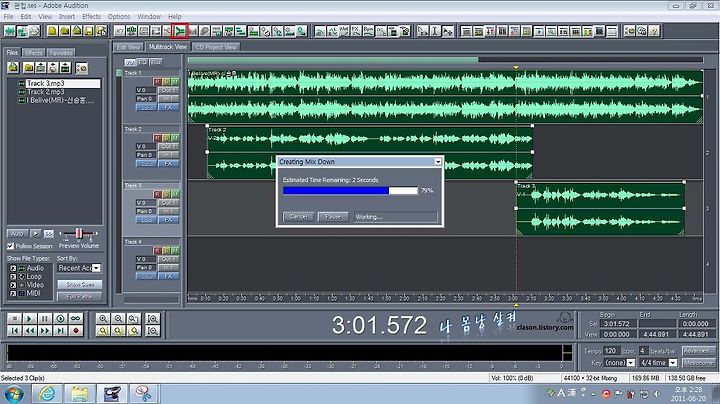Image resolution: width=720 pixels, height=404 pixels.
Task: Open the Key (none) dropdown
Action: point(630,363)
